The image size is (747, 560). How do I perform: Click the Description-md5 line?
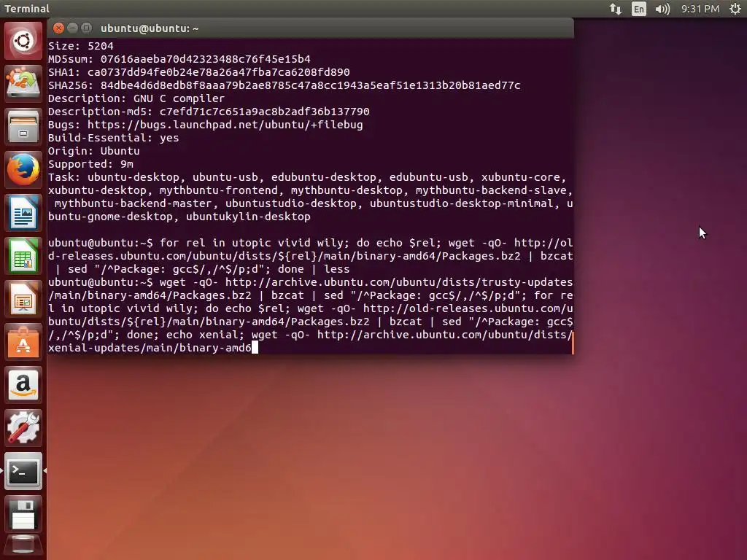pos(209,112)
